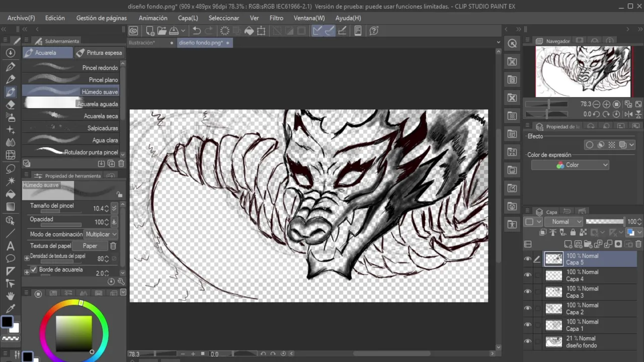Select the Eyedropper tool
Screen dimensions: 644x362
pyautogui.click(x=10, y=309)
